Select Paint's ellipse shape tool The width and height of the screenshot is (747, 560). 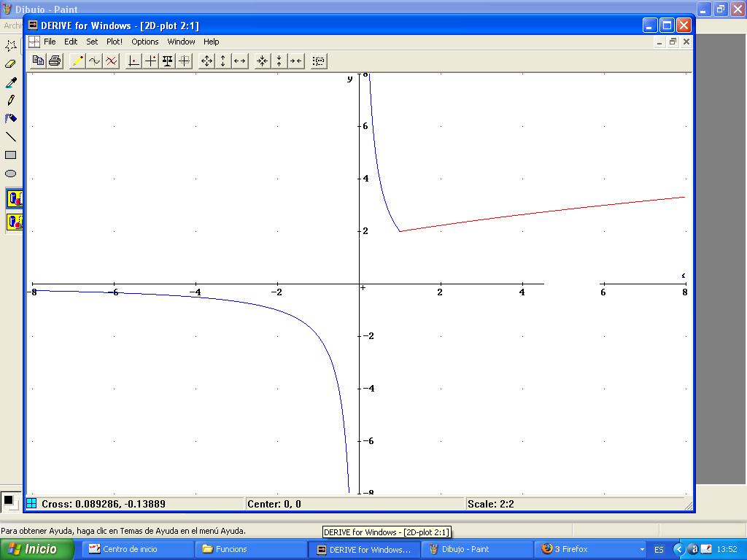(10, 174)
